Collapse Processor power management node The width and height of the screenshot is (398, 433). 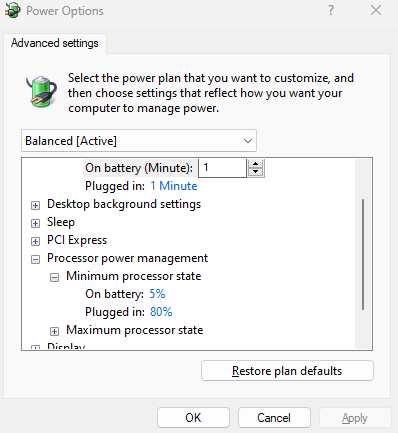(x=35, y=259)
